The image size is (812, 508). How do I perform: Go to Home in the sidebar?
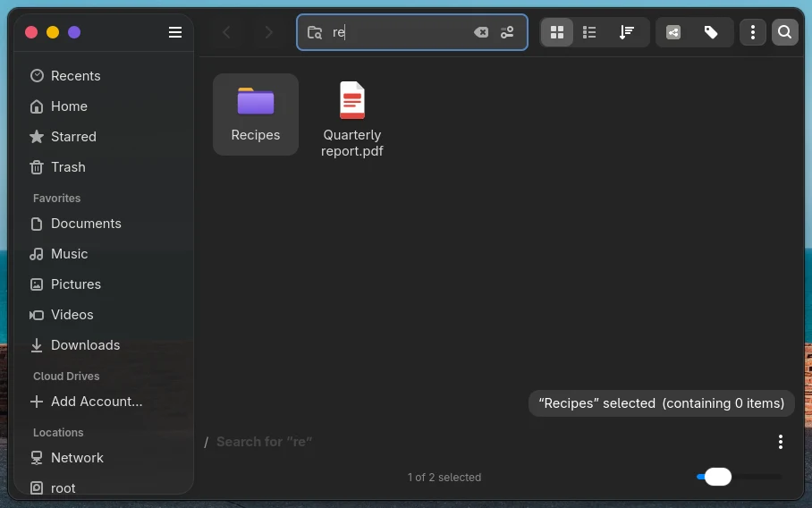[x=104, y=106]
